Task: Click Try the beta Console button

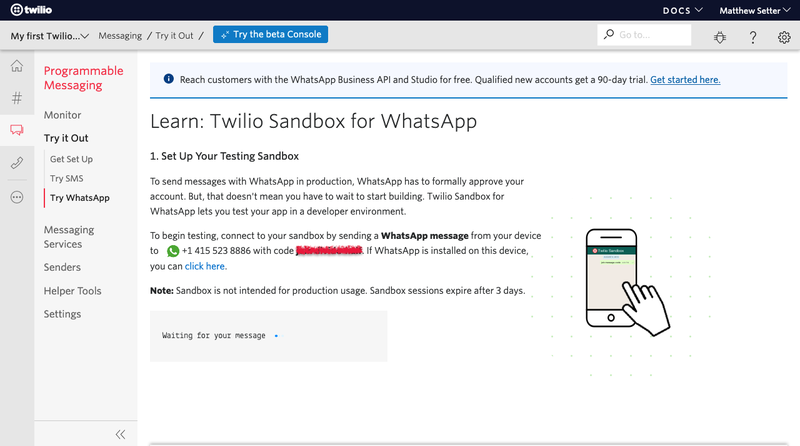Action: 270,34
